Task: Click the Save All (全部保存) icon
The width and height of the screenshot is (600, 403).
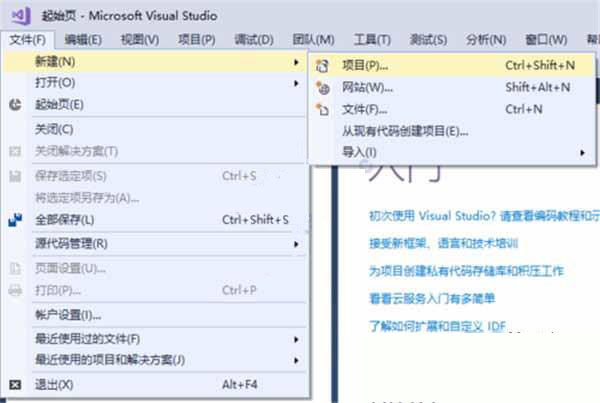Action: tap(15, 219)
